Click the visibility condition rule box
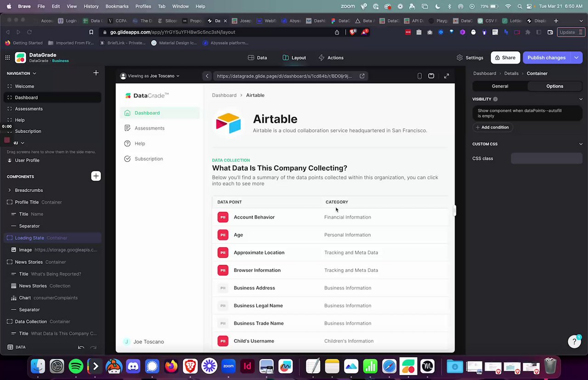Image resolution: width=588 pixels, height=380 pixels. coord(527,113)
